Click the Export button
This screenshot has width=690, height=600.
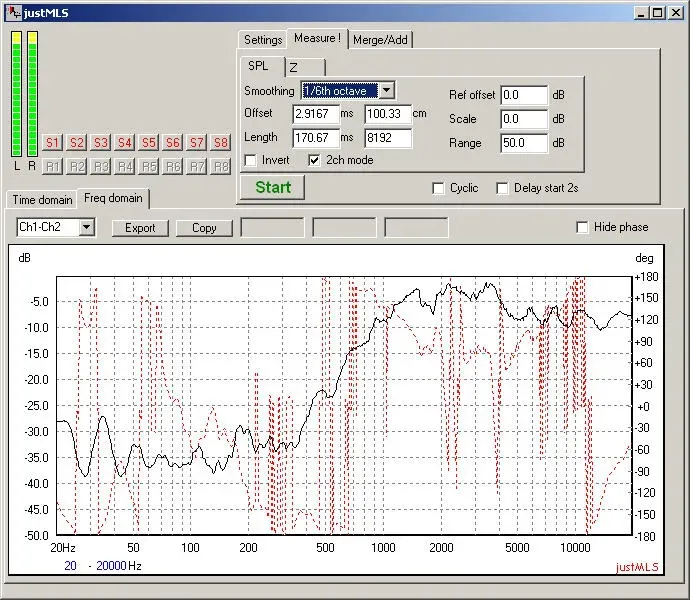tap(140, 228)
